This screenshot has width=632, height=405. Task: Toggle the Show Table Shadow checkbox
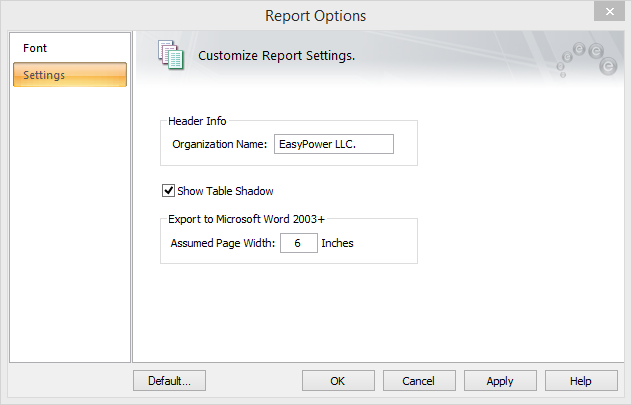(x=168, y=190)
